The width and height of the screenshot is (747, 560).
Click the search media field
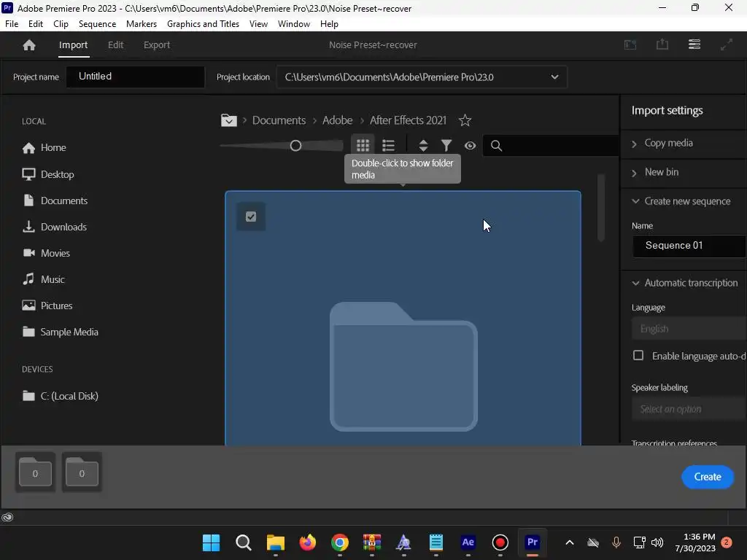(x=551, y=146)
